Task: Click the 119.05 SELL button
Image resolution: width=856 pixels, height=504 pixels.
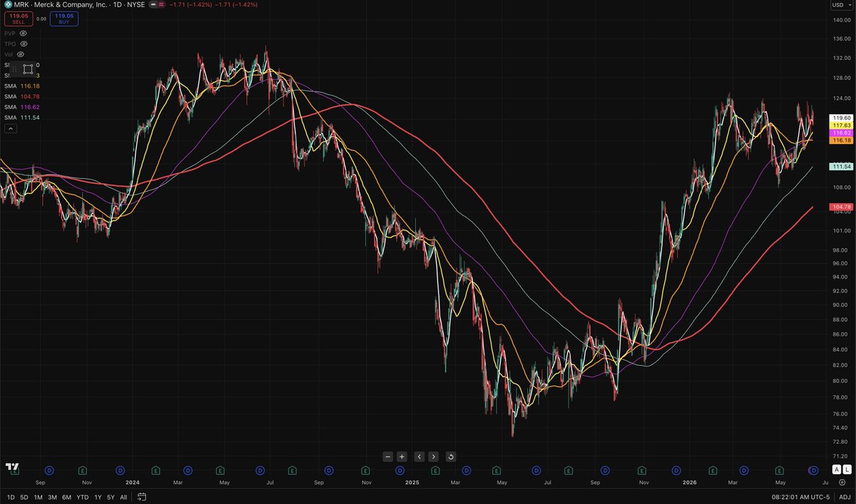Action: coord(18,19)
